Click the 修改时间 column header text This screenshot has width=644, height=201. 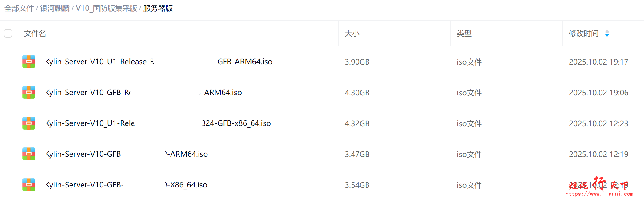pyautogui.click(x=583, y=33)
